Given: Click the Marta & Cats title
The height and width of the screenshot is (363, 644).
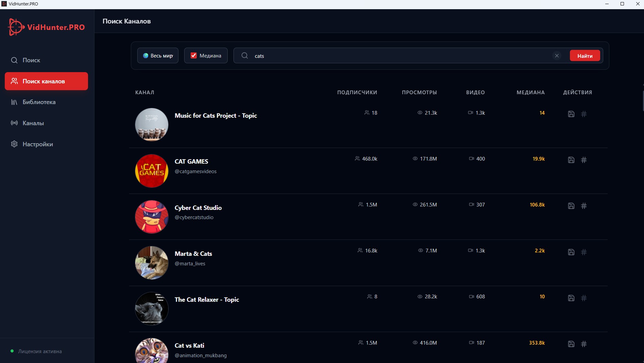Looking at the screenshot, I should [193, 254].
